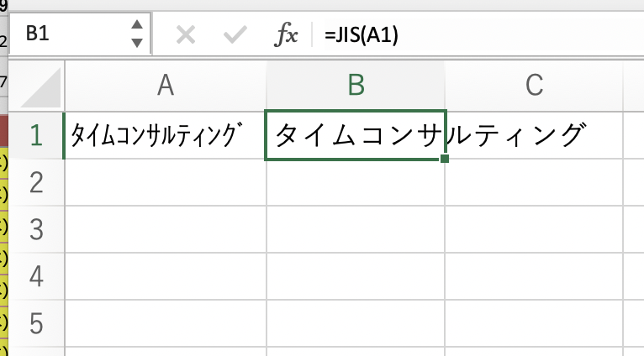
Task: Click cell A1 with half-width katakana
Action: point(165,134)
